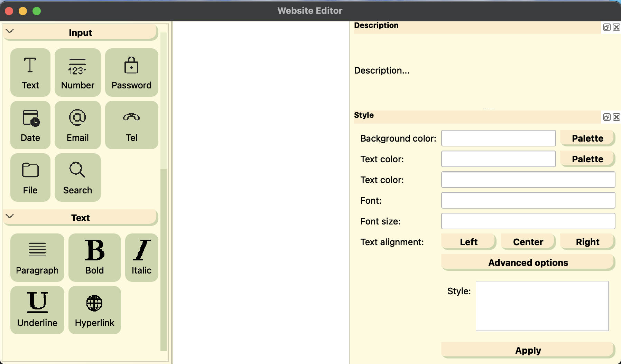Float the Style panel

pos(606,117)
